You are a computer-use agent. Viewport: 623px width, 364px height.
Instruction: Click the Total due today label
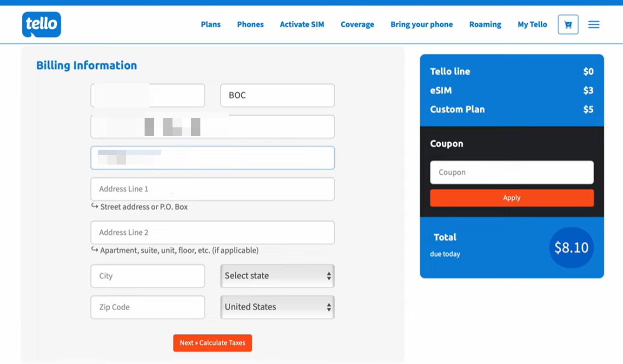[x=445, y=245]
